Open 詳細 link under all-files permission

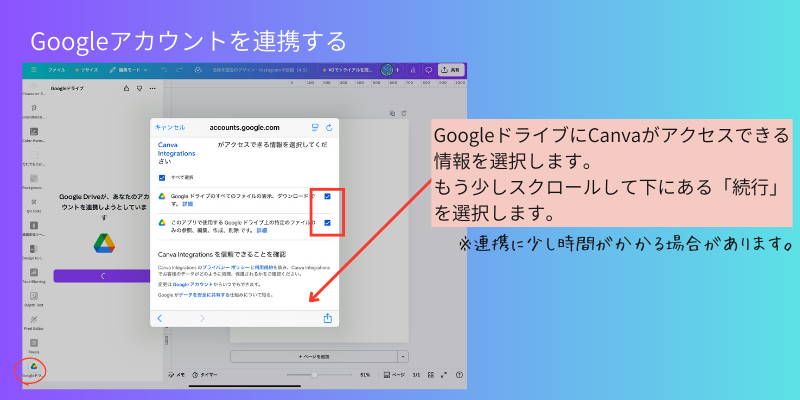click(188, 204)
